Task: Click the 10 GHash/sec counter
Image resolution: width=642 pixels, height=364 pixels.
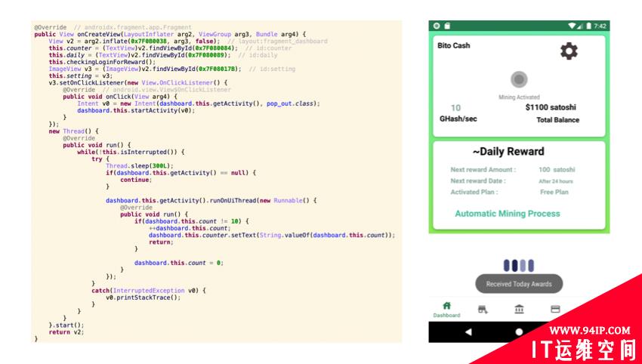Action: (x=456, y=108)
